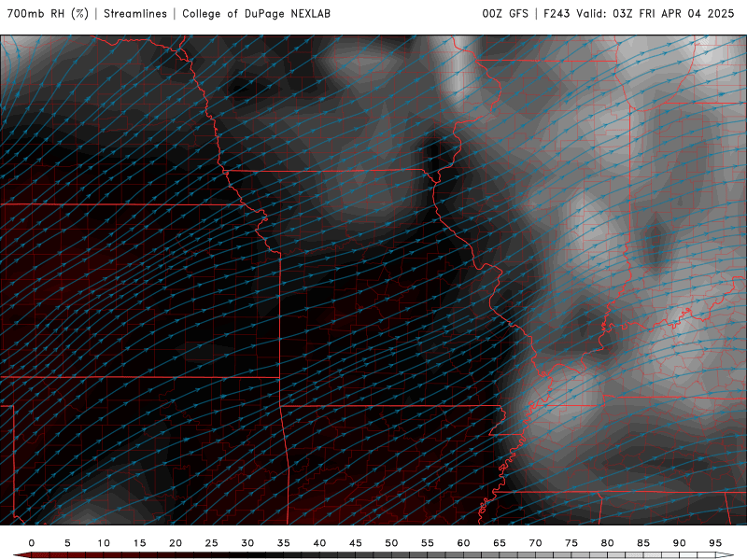Click the "00Z GFS" model run label
The image size is (747, 560).
[x=505, y=14]
